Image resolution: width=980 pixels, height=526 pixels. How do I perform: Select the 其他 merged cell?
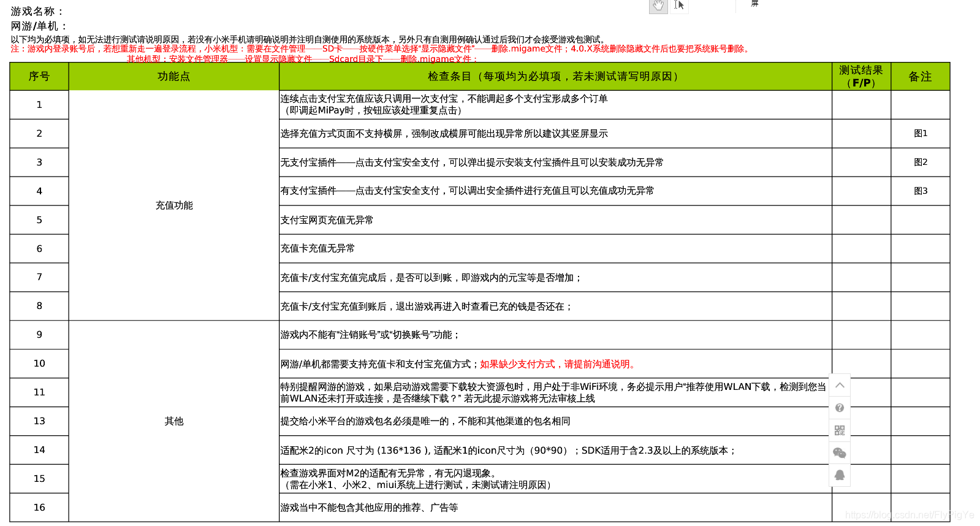(x=174, y=421)
